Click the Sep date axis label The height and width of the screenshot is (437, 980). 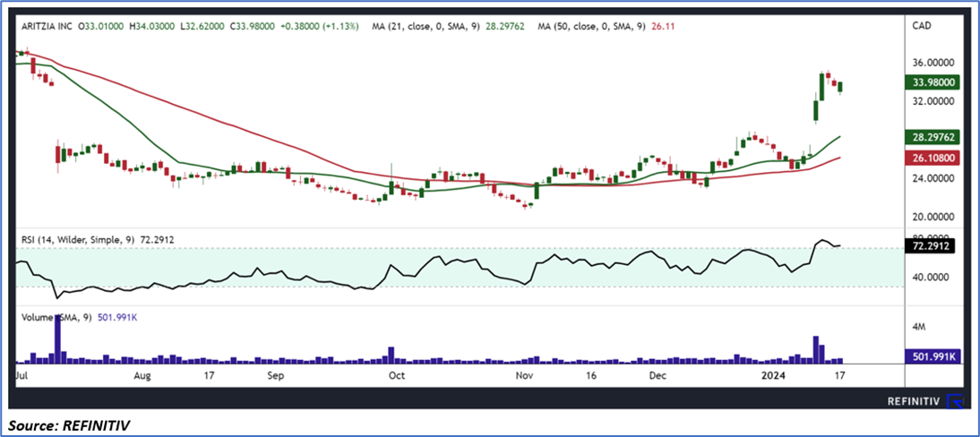pos(275,376)
